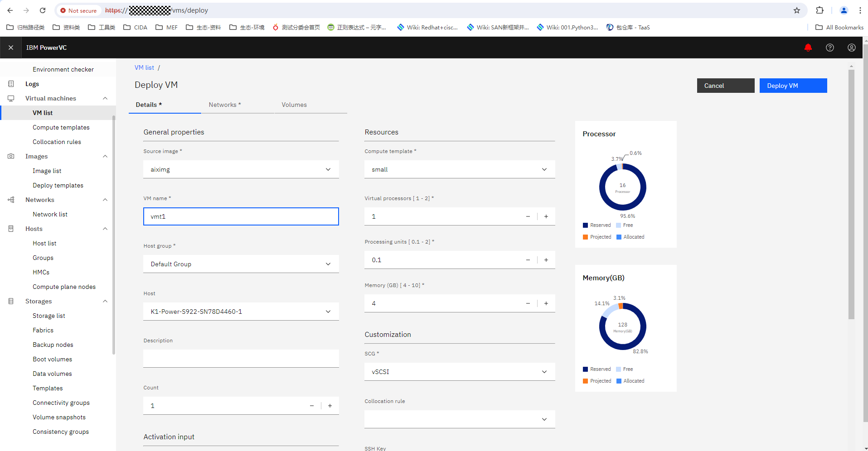
Task: Click the Images camera icon
Action: (x=11, y=156)
